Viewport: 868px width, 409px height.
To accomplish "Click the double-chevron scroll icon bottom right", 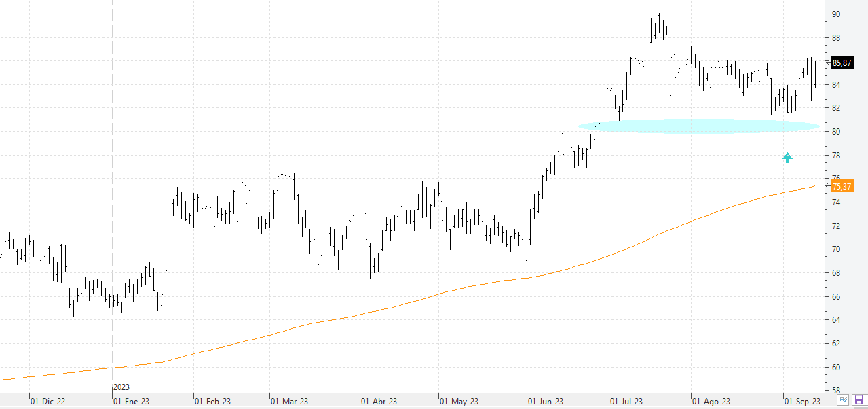I will point(844,400).
